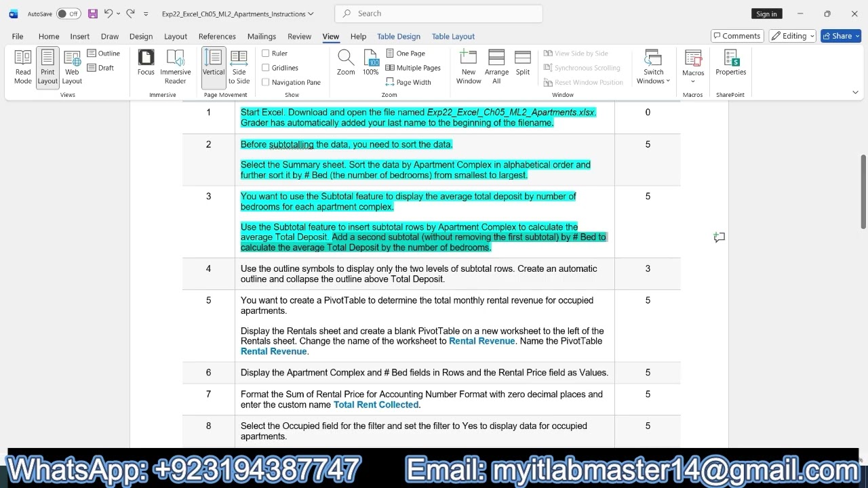Choose One Page zoom
Screen dimensions: 868x488
click(x=406, y=54)
